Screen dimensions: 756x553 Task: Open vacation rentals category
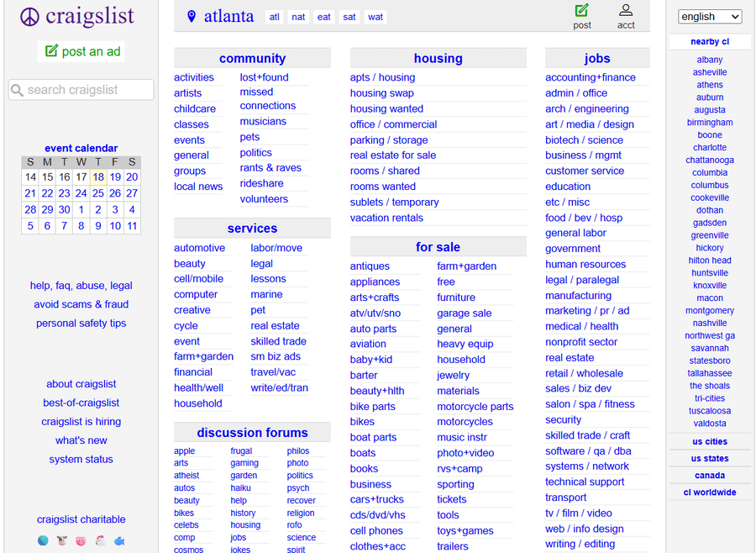386,218
